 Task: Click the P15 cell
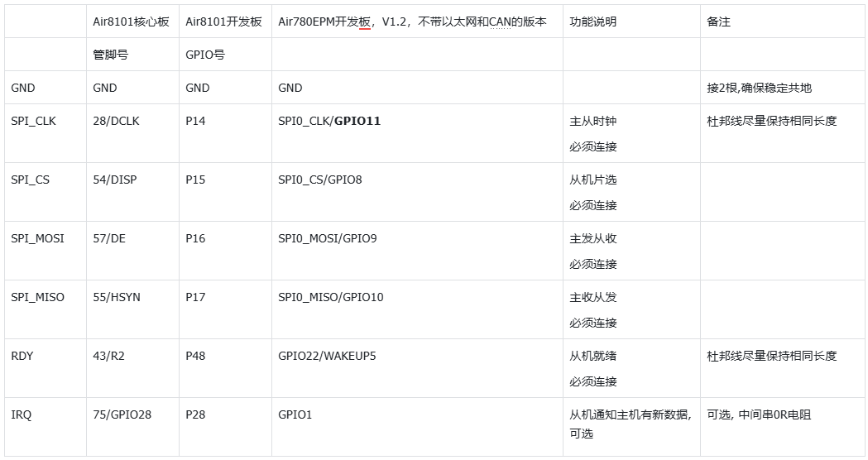click(x=225, y=191)
